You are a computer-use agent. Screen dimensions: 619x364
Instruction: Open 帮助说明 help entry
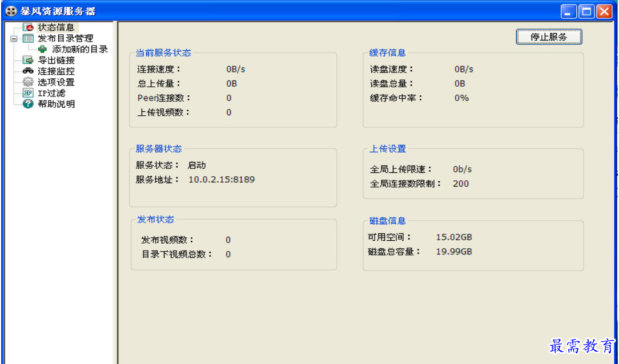56,104
